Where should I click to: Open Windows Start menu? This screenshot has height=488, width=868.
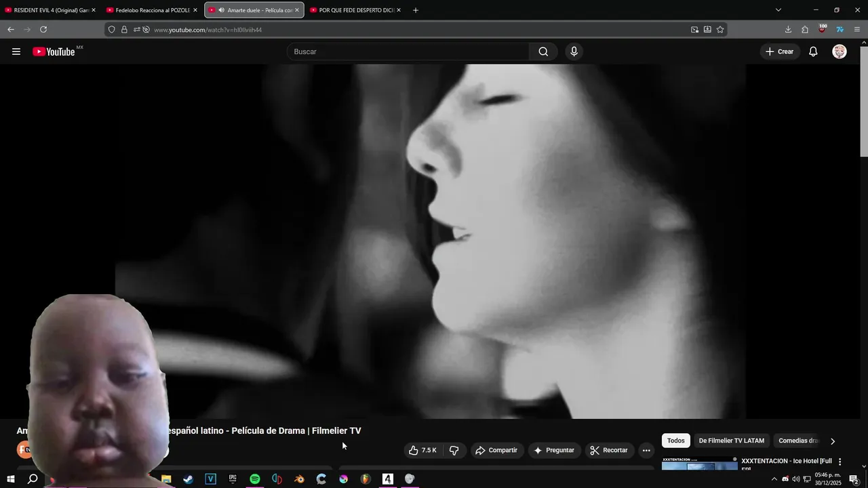[10, 479]
